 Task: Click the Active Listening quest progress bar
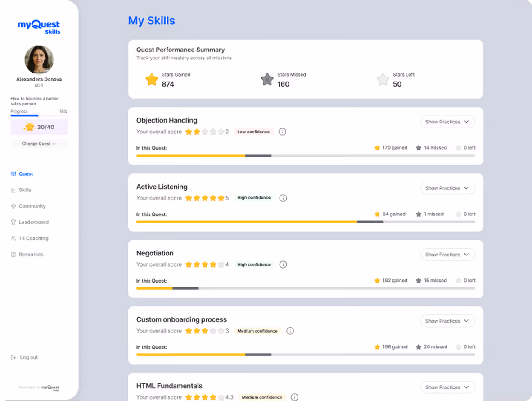coord(306,222)
